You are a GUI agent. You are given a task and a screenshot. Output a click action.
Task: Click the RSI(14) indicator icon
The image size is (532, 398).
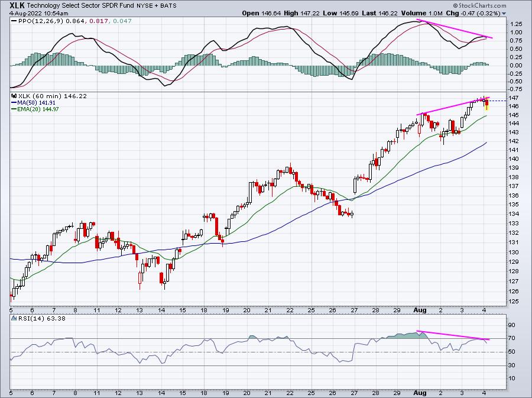click(x=14, y=318)
